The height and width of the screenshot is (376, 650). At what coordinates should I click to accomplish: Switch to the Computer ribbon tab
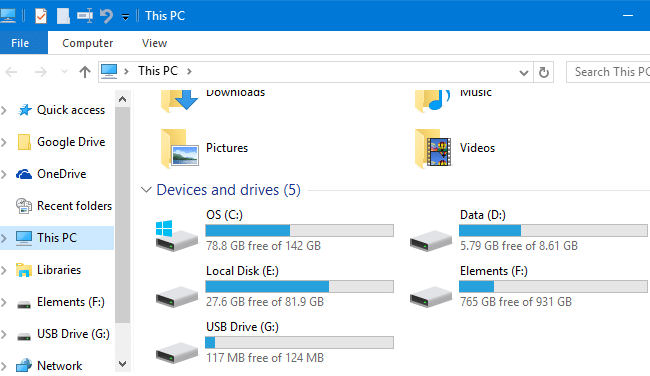point(87,43)
